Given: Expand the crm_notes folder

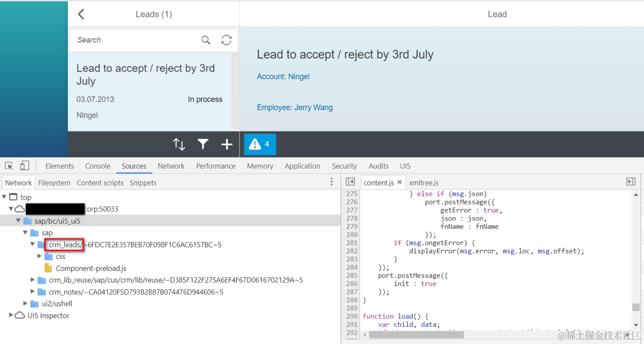Looking at the screenshot, I should [32, 292].
